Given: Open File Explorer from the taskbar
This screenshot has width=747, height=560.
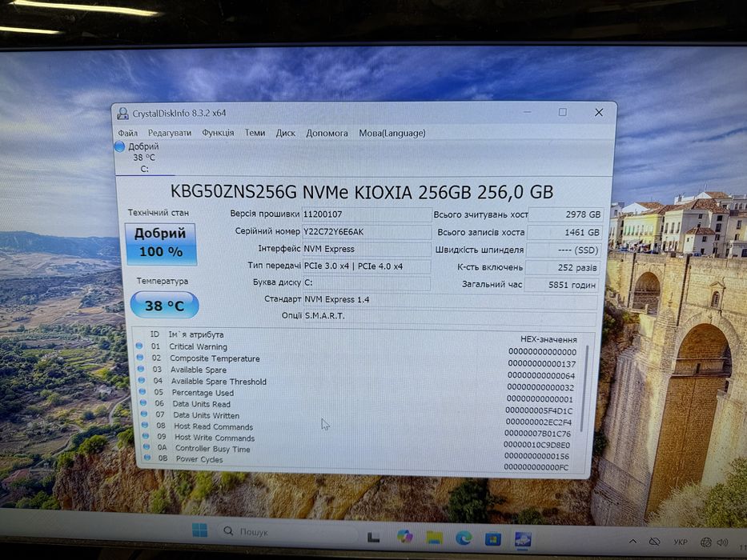Looking at the screenshot, I should point(434,538).
